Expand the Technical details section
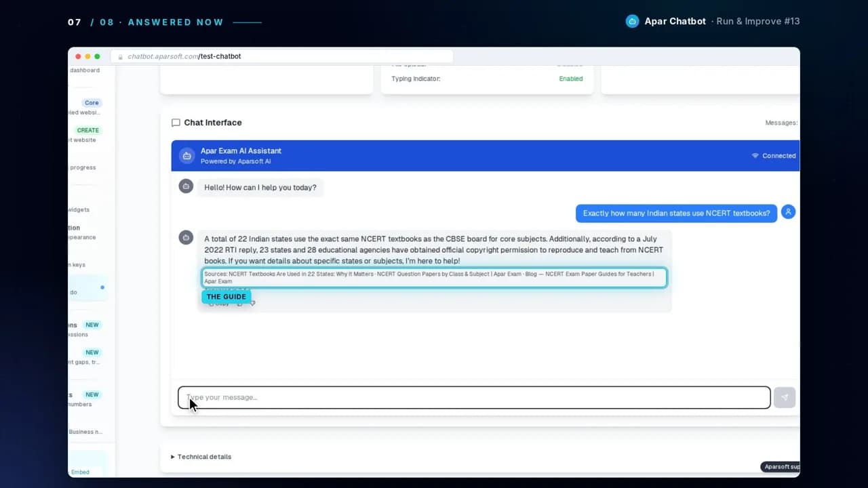 [201, 457]
